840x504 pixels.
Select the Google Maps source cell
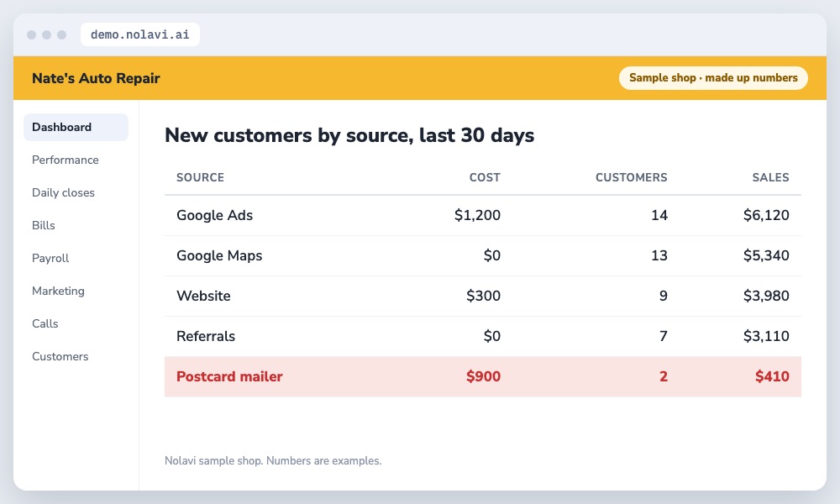219,255
